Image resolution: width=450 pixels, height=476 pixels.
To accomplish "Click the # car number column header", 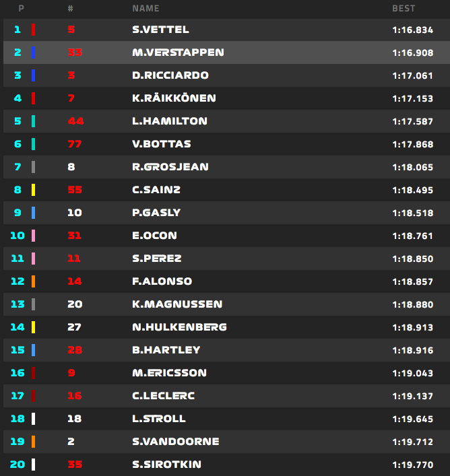I will [71, 9].
